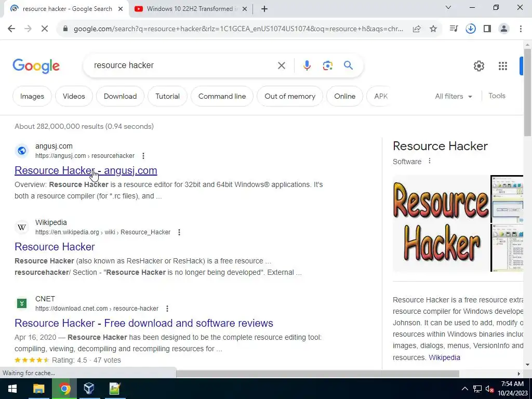Open Windows Start menu

pyautogui.click(x=12, y=389)
